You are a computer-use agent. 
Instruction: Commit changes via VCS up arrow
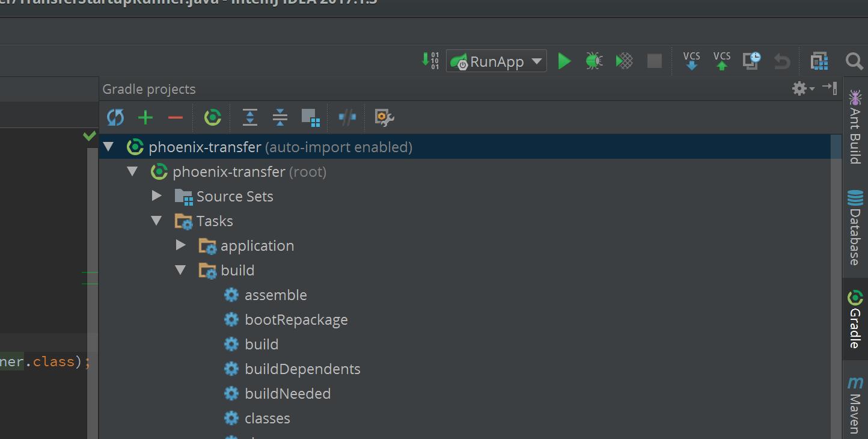tap(722, 61)
